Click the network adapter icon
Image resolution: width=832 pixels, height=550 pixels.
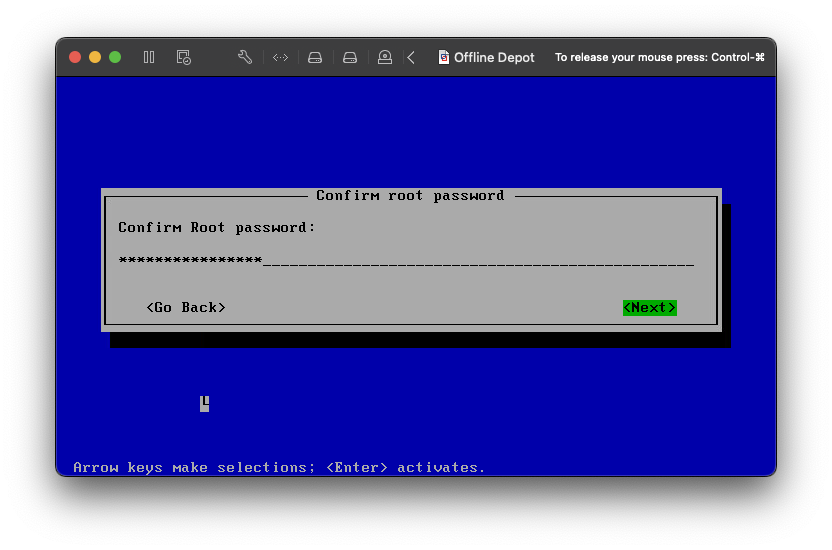(x=280, y=57)
